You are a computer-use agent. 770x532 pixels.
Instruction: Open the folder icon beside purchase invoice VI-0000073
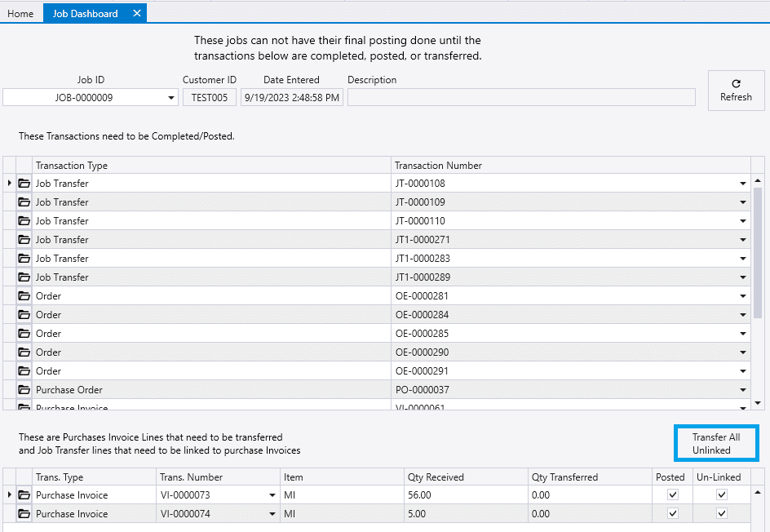click(24, 494)
